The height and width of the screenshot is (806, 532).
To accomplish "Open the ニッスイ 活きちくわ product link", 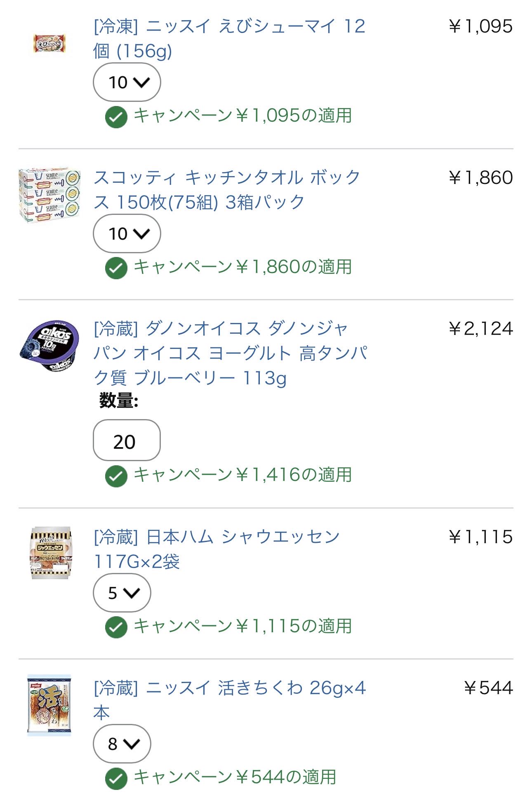I will click(229, 700).
